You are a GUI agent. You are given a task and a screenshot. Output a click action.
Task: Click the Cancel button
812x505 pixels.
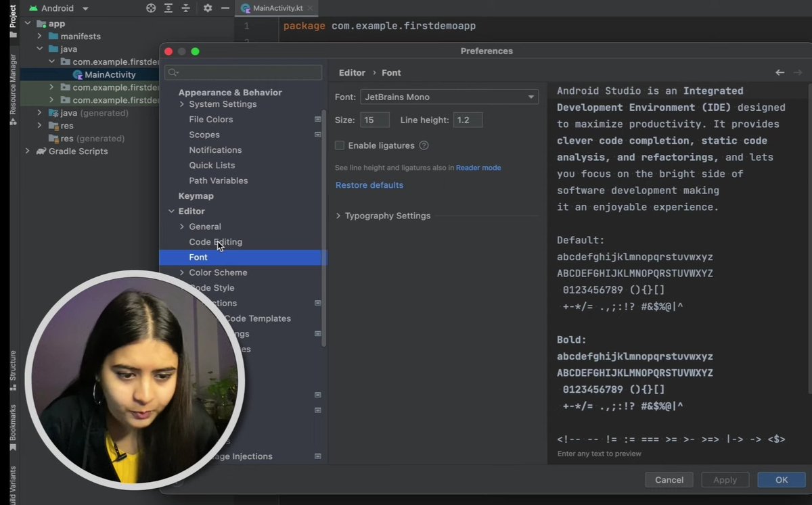coord(669,480)
